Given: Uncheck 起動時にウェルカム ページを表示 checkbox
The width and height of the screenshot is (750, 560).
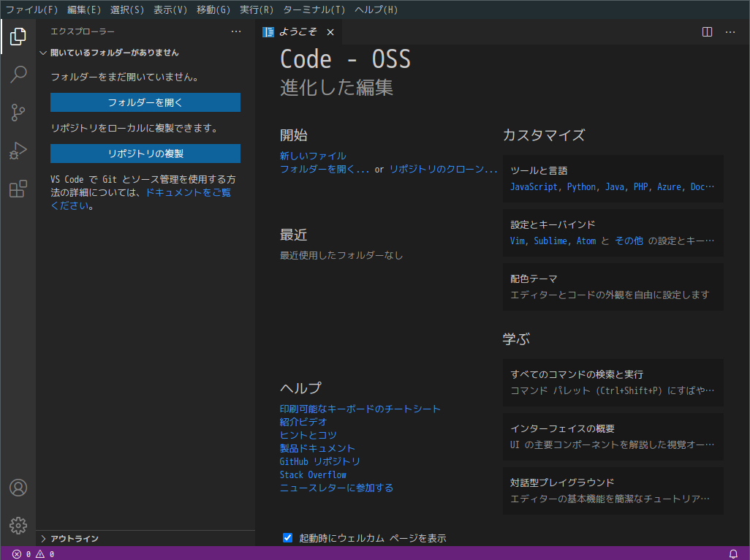Looking at the screenshot, I should pyautogui.click(x=287, y=537).
